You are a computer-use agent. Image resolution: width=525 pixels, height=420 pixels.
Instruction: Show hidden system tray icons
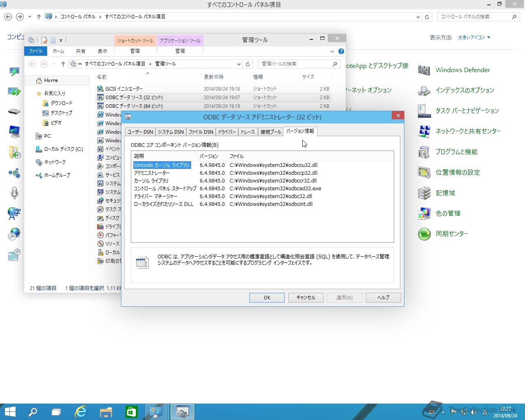[443, 412]
